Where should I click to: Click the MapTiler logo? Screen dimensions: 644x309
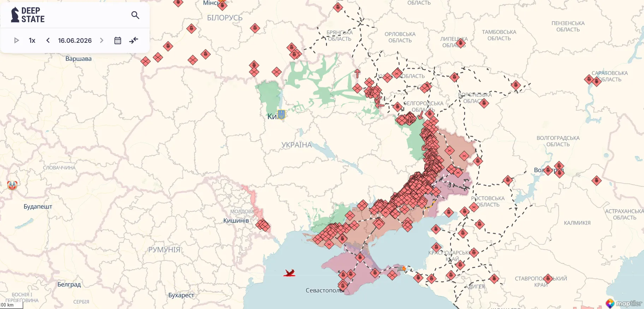(x=624, y=303)
